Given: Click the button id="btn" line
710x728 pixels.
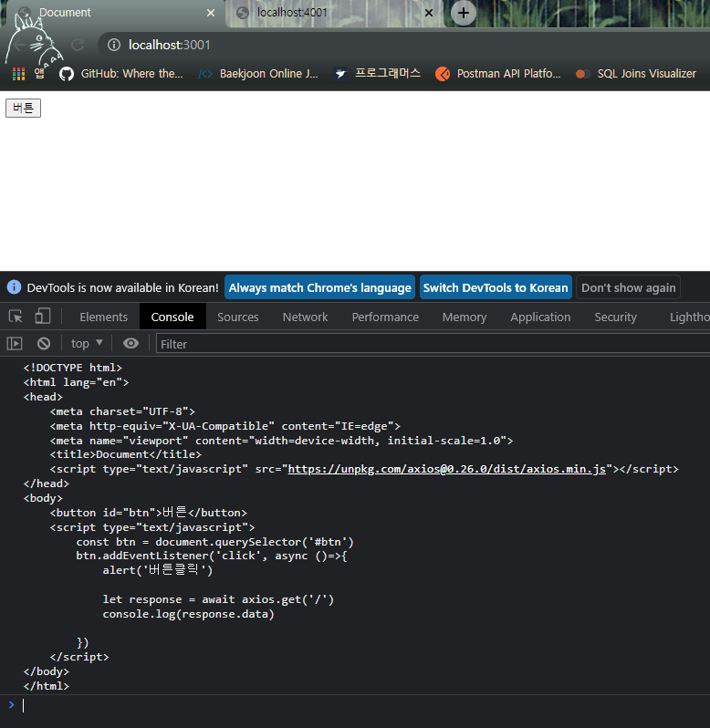Looking at the screenshot, I should pos(149,513).
